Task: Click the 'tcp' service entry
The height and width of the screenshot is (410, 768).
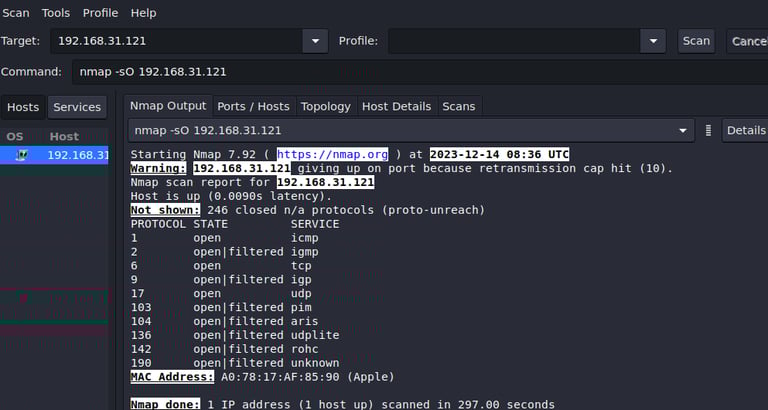Action: click(301, 265)
